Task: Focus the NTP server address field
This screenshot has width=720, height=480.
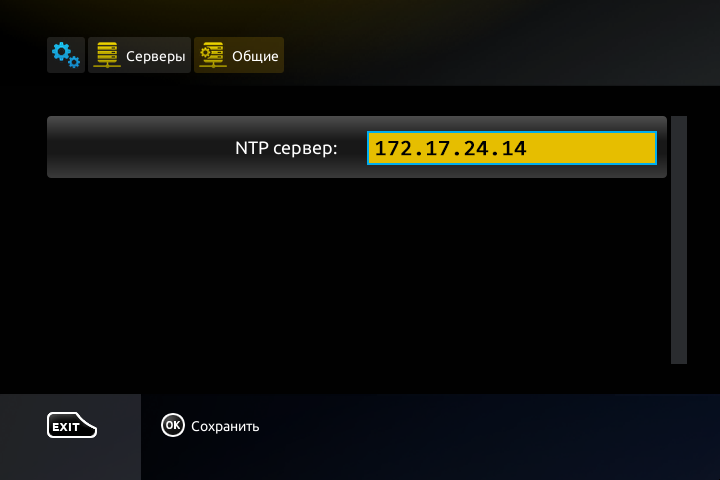Action: click(x=512, y=148)
